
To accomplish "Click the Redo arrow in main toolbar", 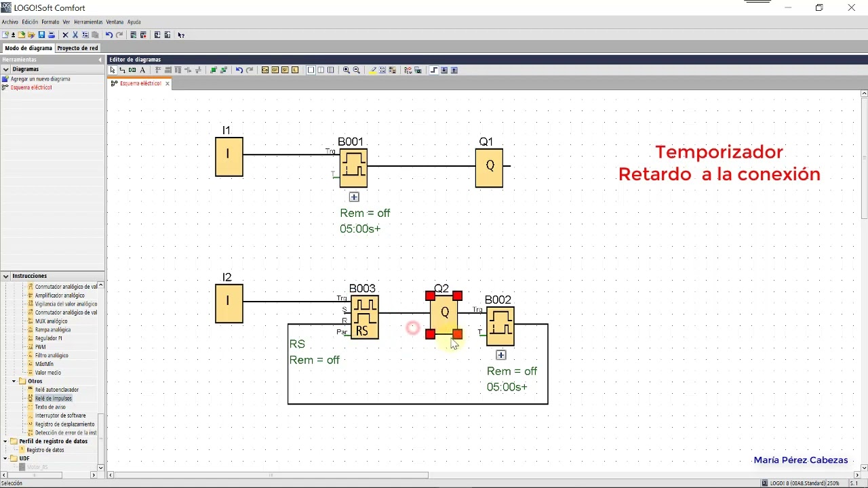I will [119, 35].
